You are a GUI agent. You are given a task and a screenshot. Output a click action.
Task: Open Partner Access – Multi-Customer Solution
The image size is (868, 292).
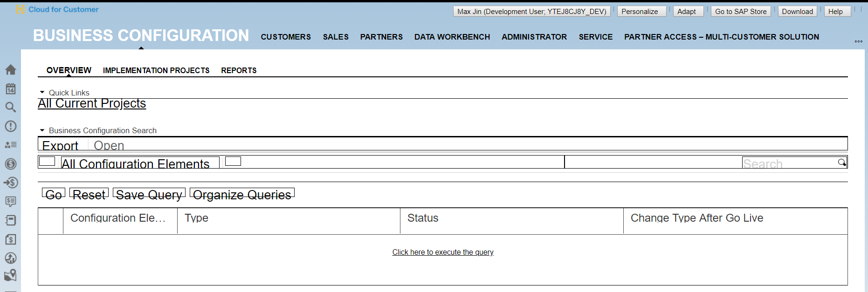[722, 37]
